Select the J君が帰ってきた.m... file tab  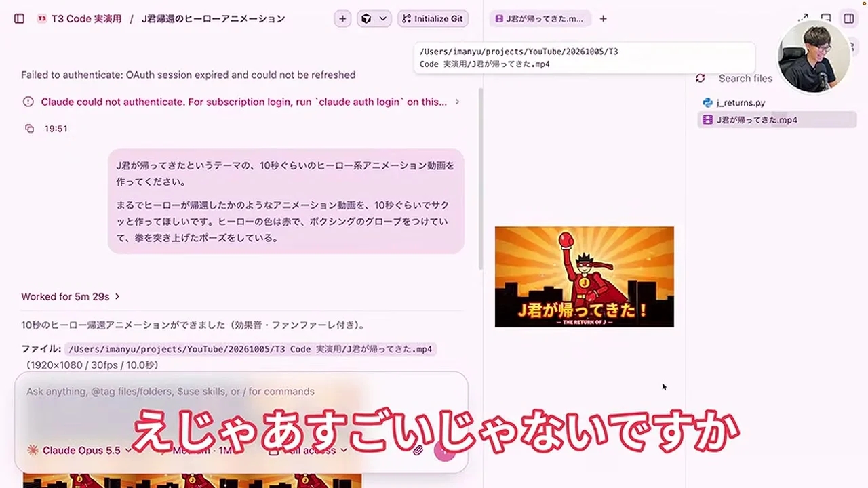click(x=540, y=19)
